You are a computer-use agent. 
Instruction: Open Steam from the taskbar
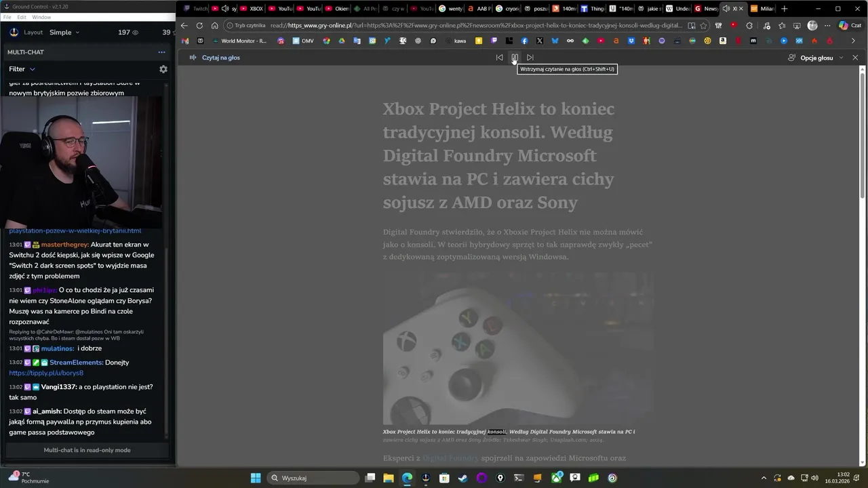(462, 478)
